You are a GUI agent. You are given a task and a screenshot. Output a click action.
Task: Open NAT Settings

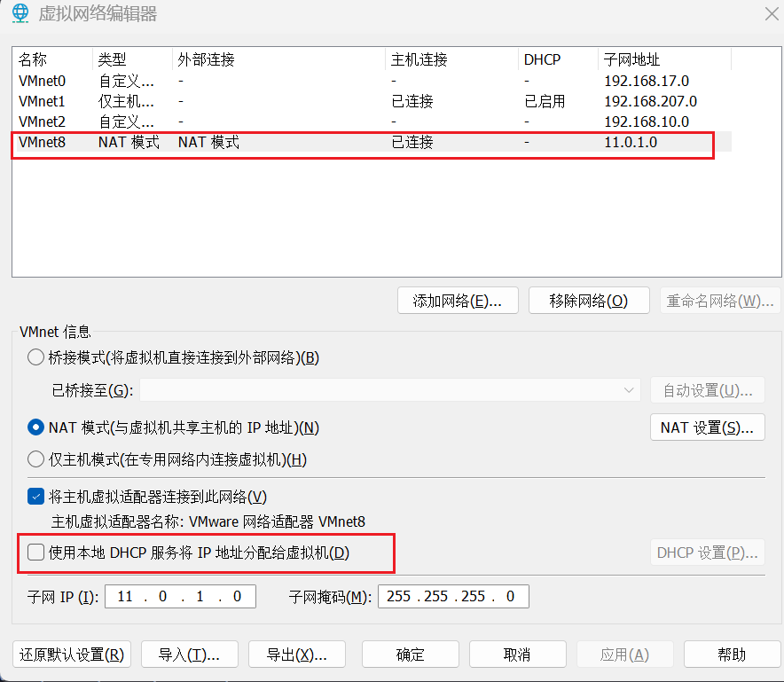707,427
